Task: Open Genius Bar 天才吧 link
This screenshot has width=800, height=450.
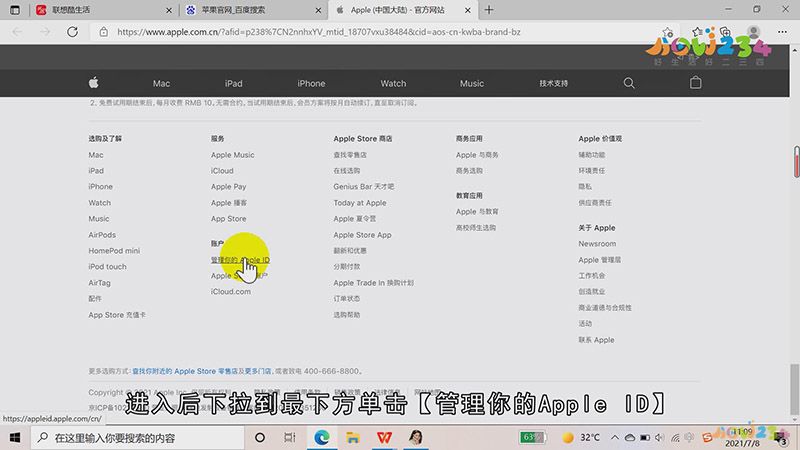Action: coord(364,187)
